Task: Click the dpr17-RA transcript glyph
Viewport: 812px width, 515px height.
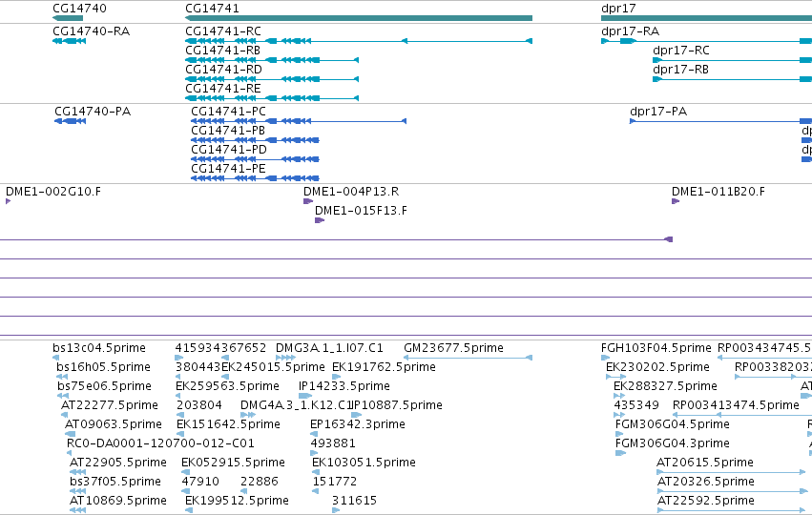Action: 706,41
